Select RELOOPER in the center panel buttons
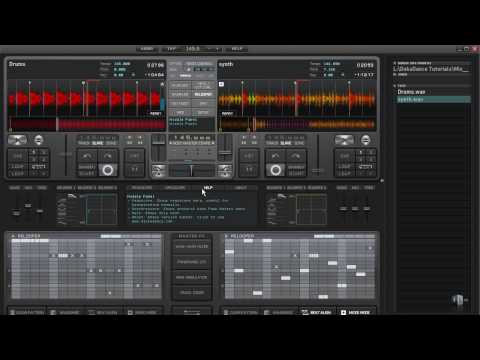480x360 pixels. coord(203,95)
